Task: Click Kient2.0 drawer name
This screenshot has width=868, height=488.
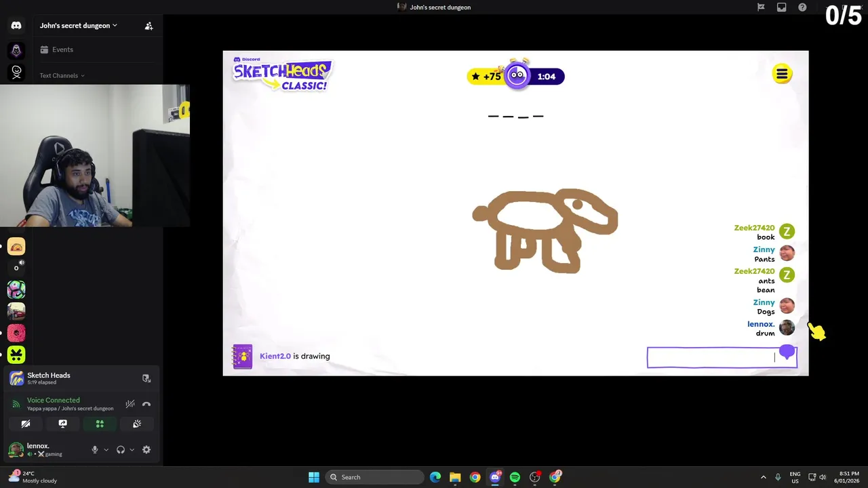Action: (275, 356)
